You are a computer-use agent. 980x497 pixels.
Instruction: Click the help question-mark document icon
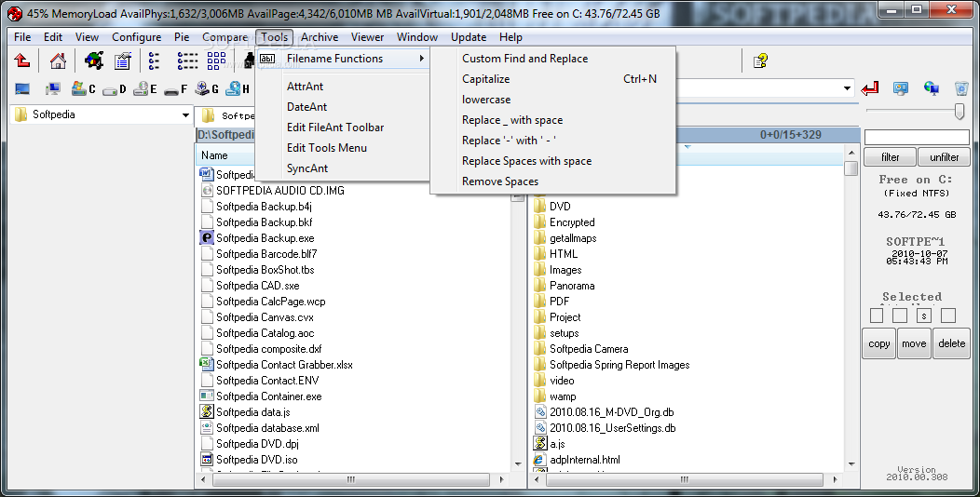tap(760, 60)
